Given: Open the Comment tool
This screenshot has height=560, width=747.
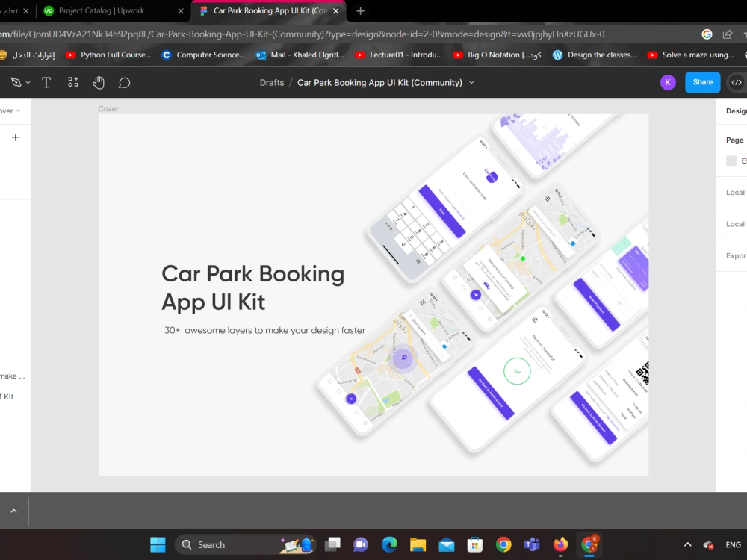Looking at the screenshot, I should pos(124,82).
